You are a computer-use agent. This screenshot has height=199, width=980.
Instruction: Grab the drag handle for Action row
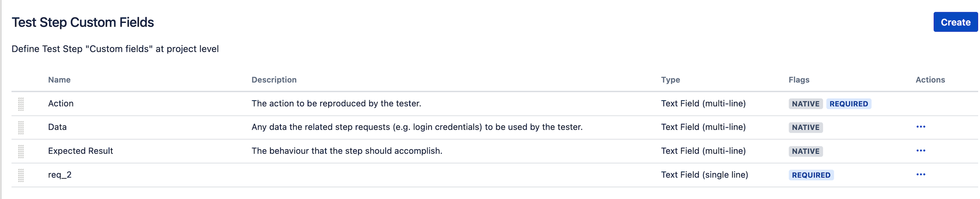coord(21,104)
